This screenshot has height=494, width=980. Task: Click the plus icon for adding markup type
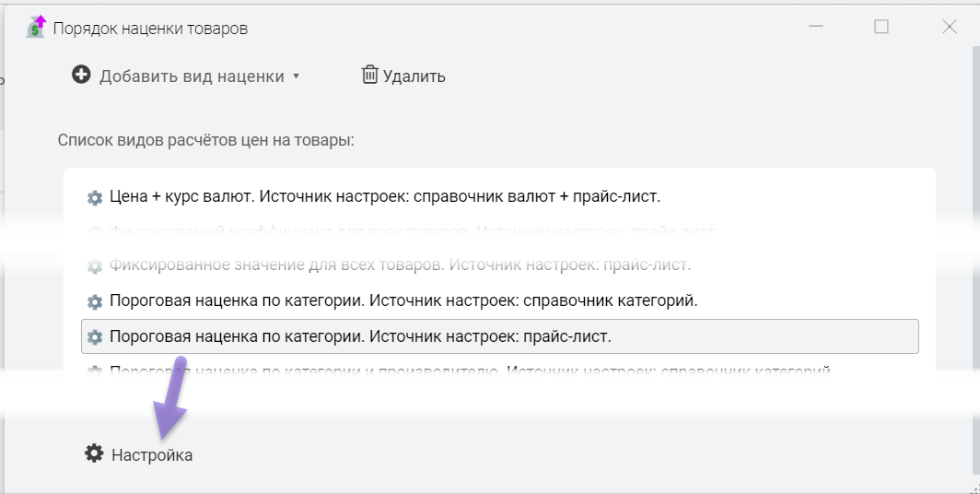pos(81,75)
